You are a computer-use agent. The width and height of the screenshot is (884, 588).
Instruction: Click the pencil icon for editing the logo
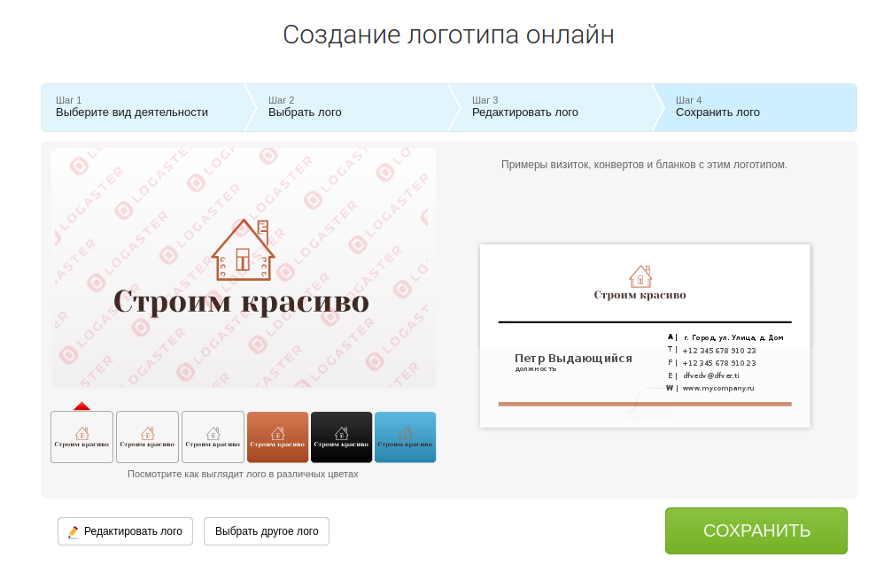[x=74, y=532]
